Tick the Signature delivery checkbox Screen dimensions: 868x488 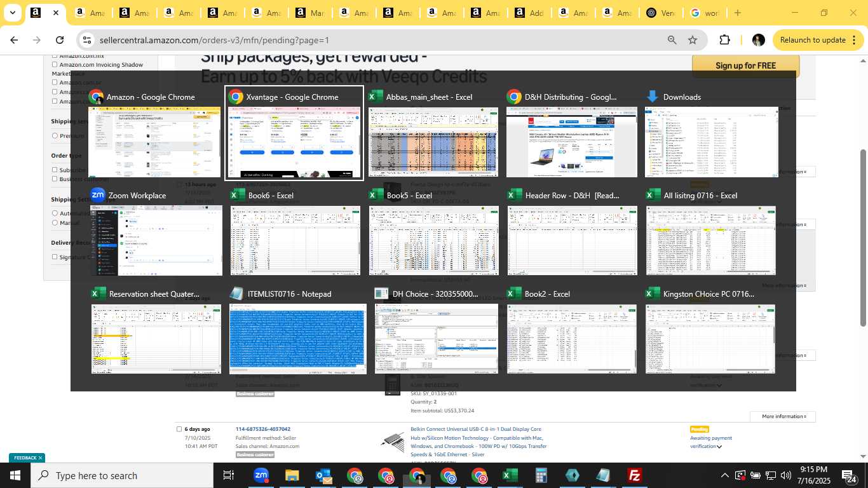tap(55, 257)
